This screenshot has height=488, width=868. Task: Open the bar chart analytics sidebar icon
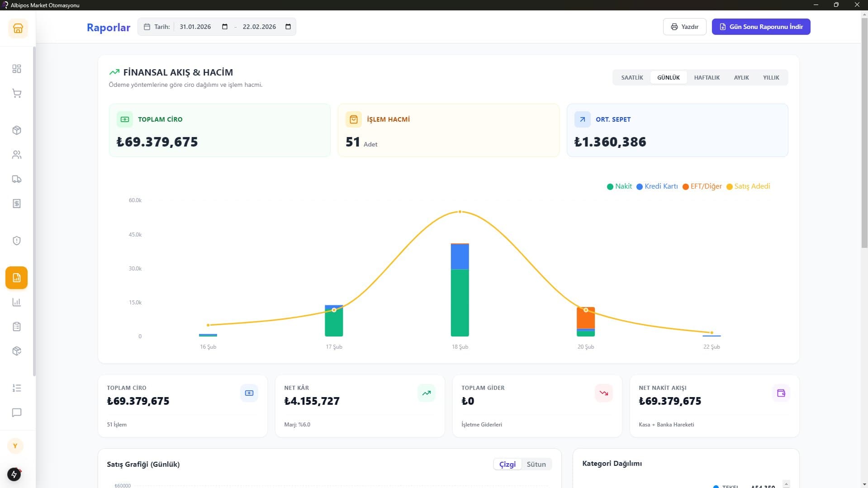[x=17, y=302]
